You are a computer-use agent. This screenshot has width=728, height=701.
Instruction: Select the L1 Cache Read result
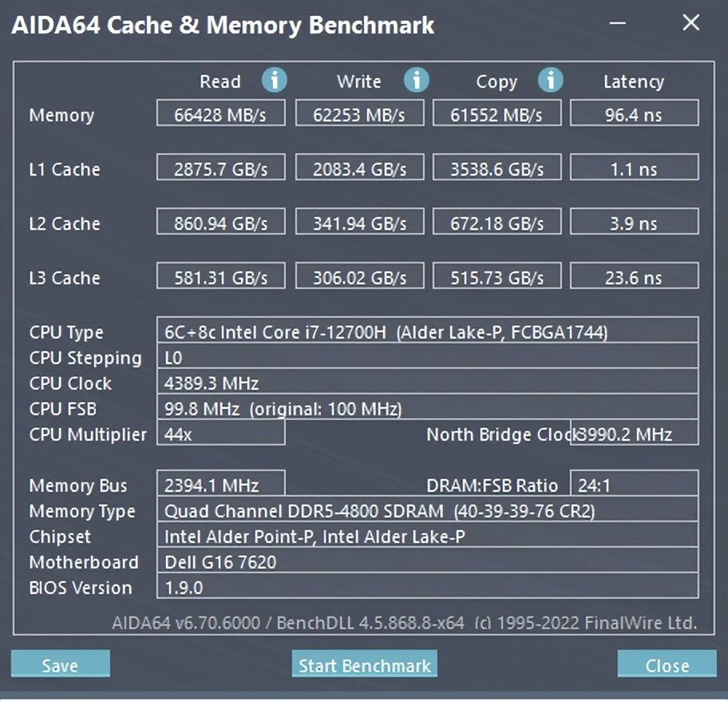click(x=220, y=168)
